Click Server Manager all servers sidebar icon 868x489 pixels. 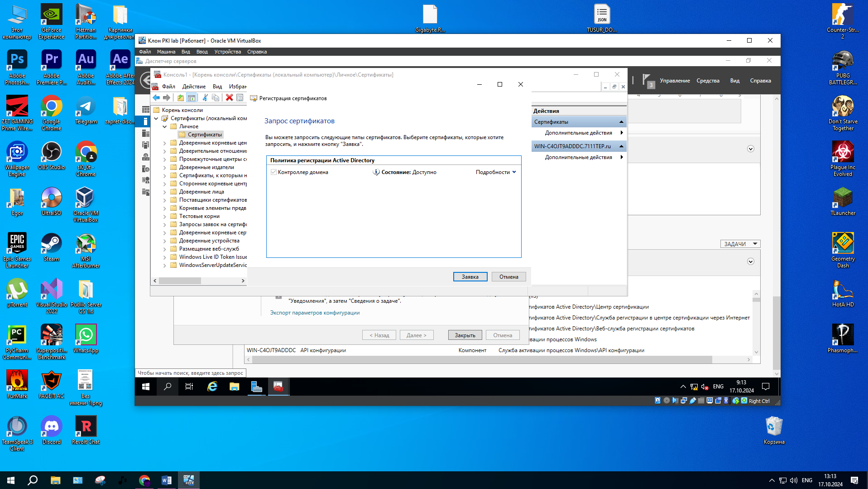(145, 133)
